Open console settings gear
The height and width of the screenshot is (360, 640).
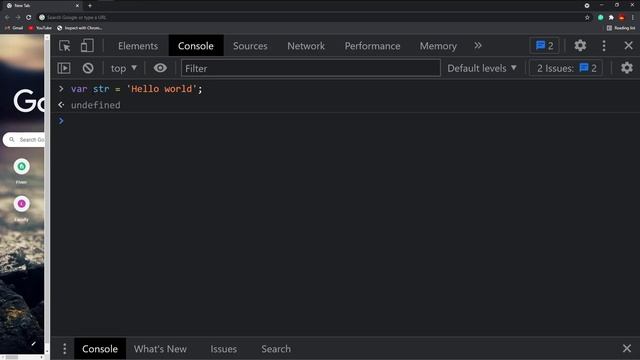click(627, 68)
